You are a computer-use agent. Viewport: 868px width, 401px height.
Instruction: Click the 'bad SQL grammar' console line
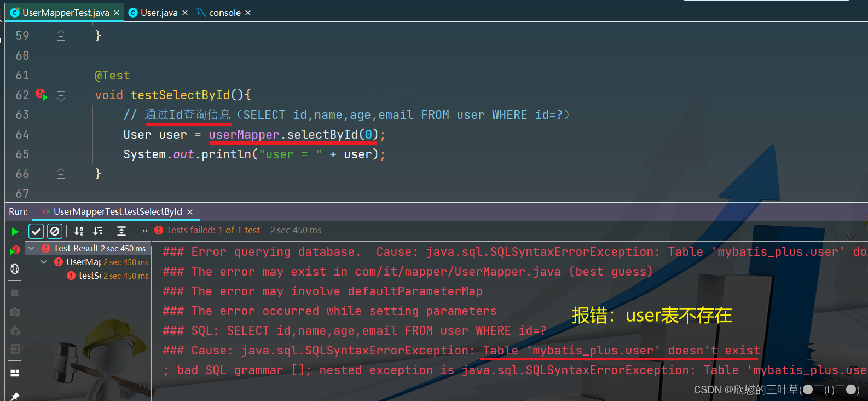point(514,370)
